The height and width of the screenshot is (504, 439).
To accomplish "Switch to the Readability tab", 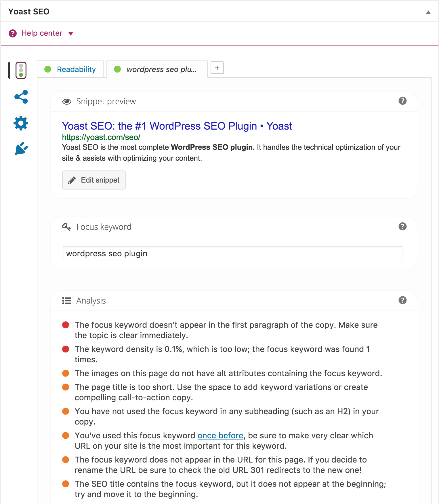I will click(x=76, y=69).
